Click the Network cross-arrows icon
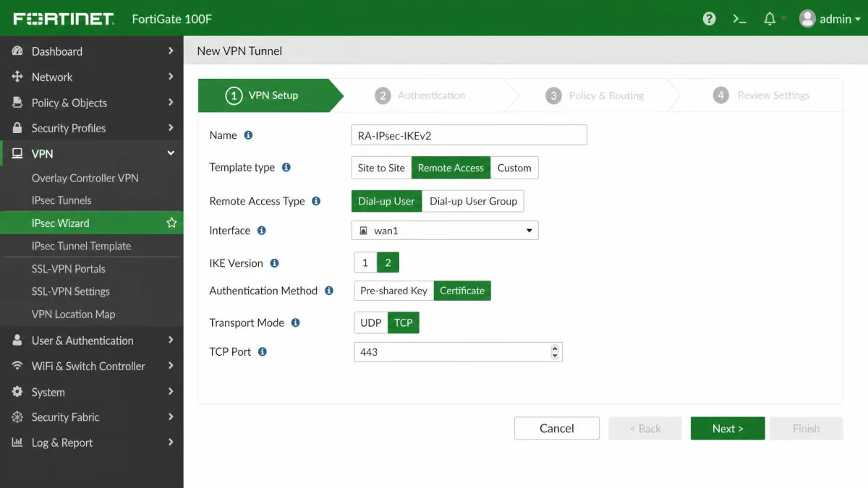Image resolution: width=868 pixels, height=488 pixels. 17,77
